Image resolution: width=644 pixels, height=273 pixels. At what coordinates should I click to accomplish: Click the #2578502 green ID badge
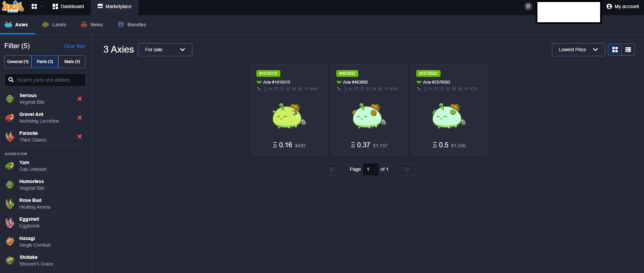click(x=428, y=73)
